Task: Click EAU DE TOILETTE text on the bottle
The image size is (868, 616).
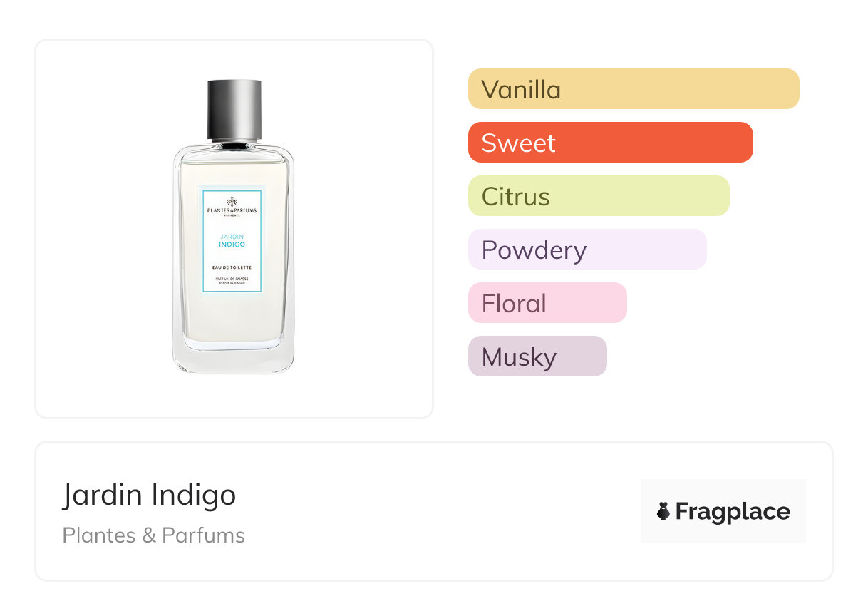Action: [x=232, y=267]
